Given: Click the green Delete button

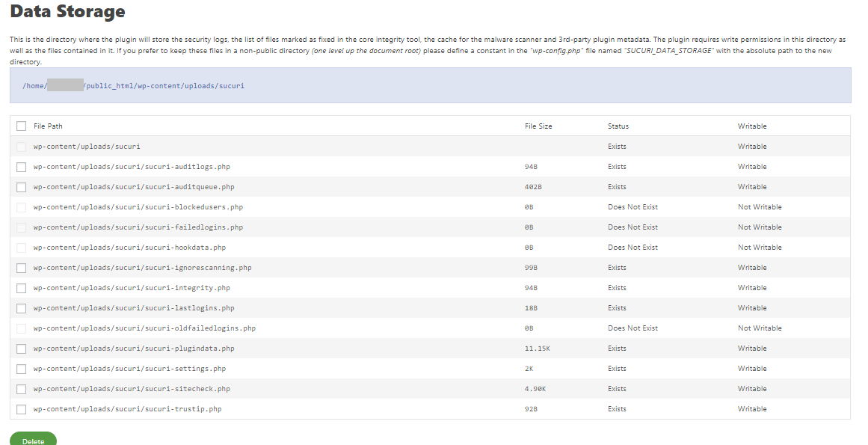Looking at the screenshot, I should point(33,440).
